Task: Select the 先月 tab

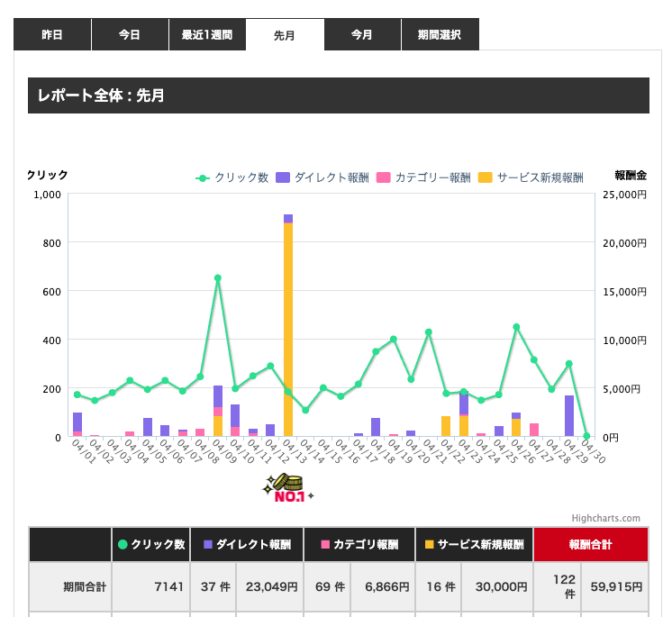Action: point(285,35)
